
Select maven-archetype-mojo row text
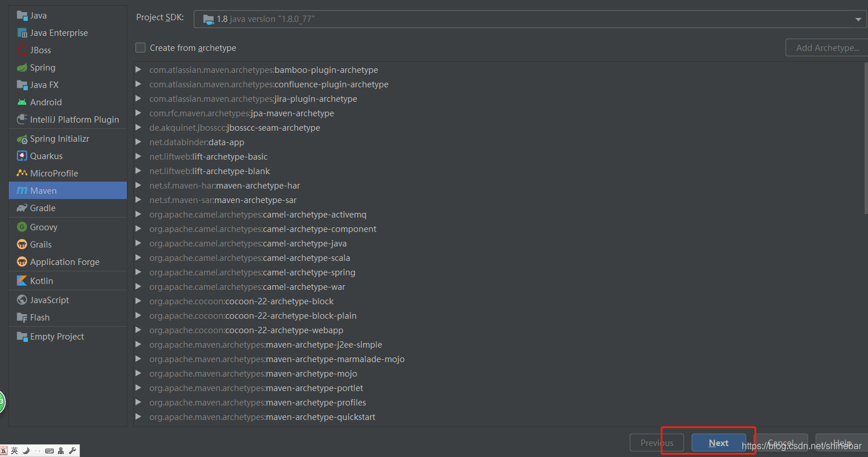[253, 374]
